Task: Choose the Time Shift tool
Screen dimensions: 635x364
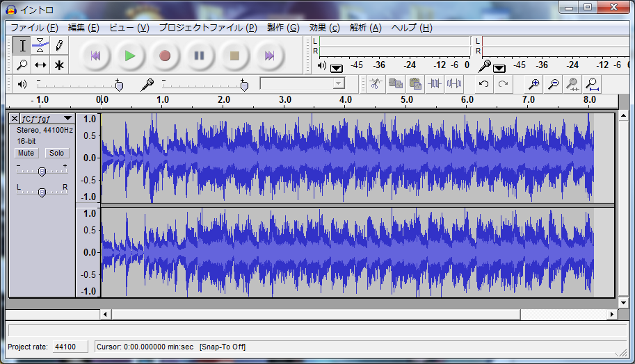Action: [40, 65]
